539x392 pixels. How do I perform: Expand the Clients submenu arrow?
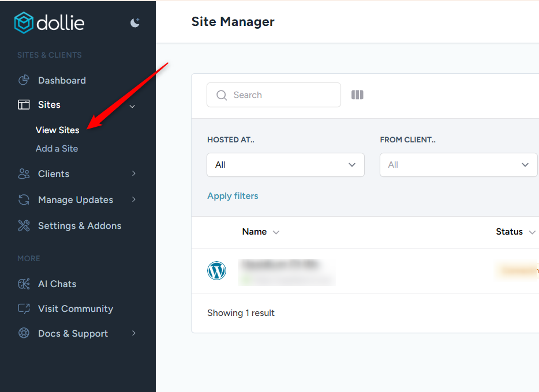coord(134,174)
